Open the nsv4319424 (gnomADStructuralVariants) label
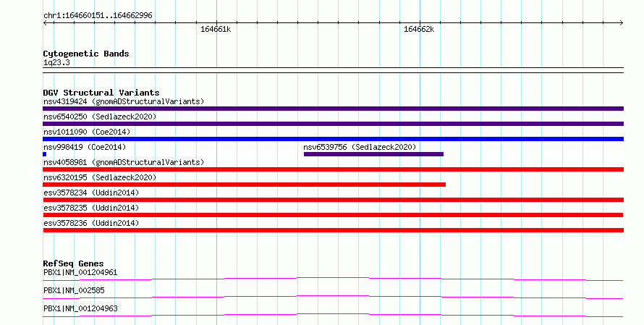 (124, 101)
